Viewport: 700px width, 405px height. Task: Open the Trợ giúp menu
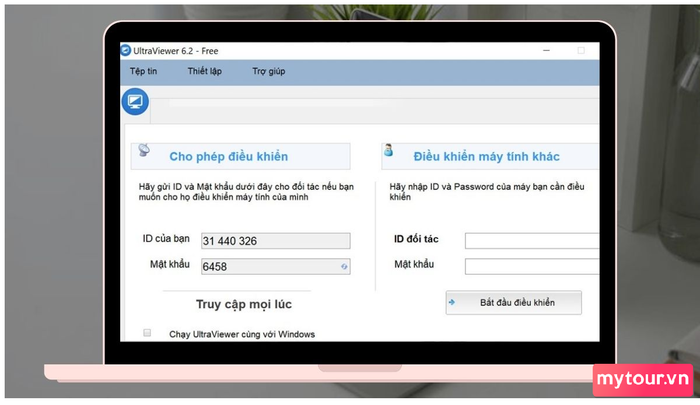click(x=268, y=71)
